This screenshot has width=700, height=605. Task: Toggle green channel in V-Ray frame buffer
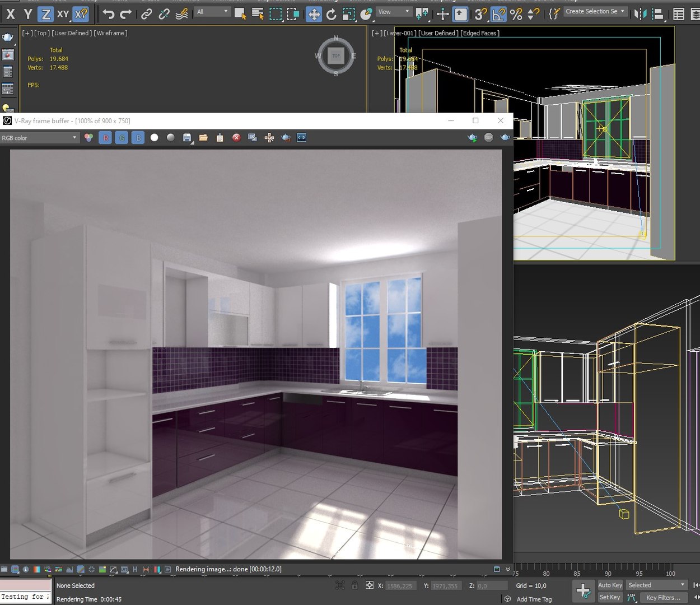click(122, 137)
